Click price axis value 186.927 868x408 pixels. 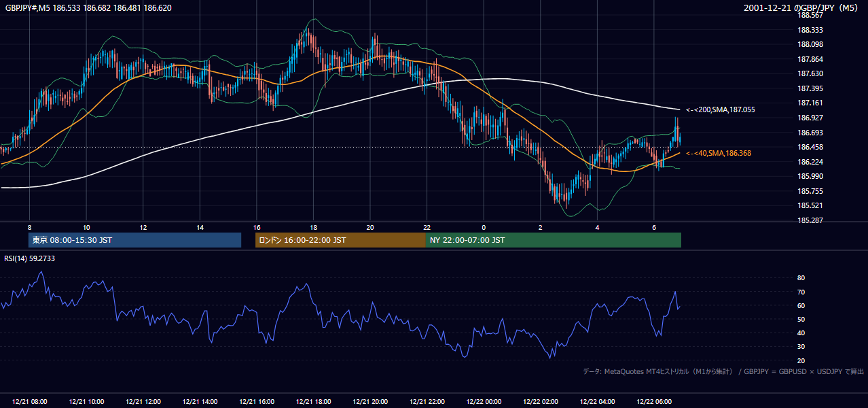(810, 118)
